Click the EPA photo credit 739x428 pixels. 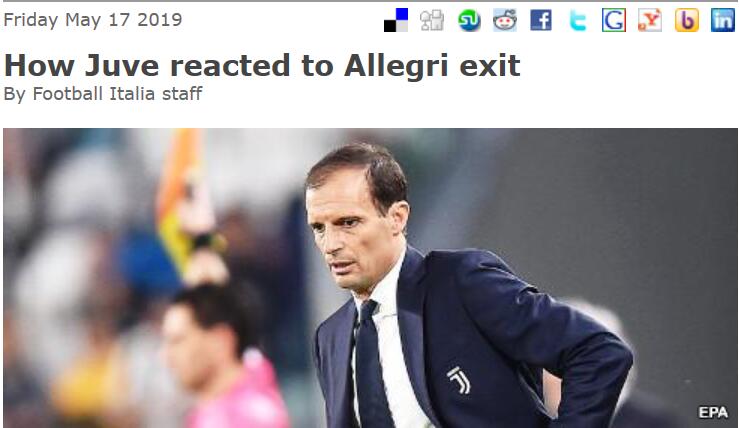coord(713,412)
